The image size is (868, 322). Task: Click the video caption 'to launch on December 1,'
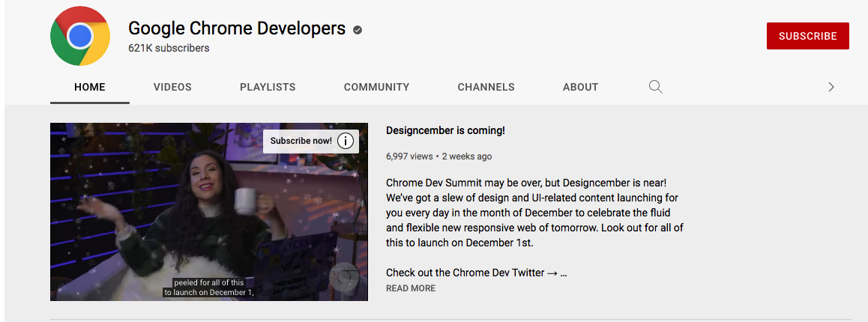pyautogui.click(x=208, y=292)
